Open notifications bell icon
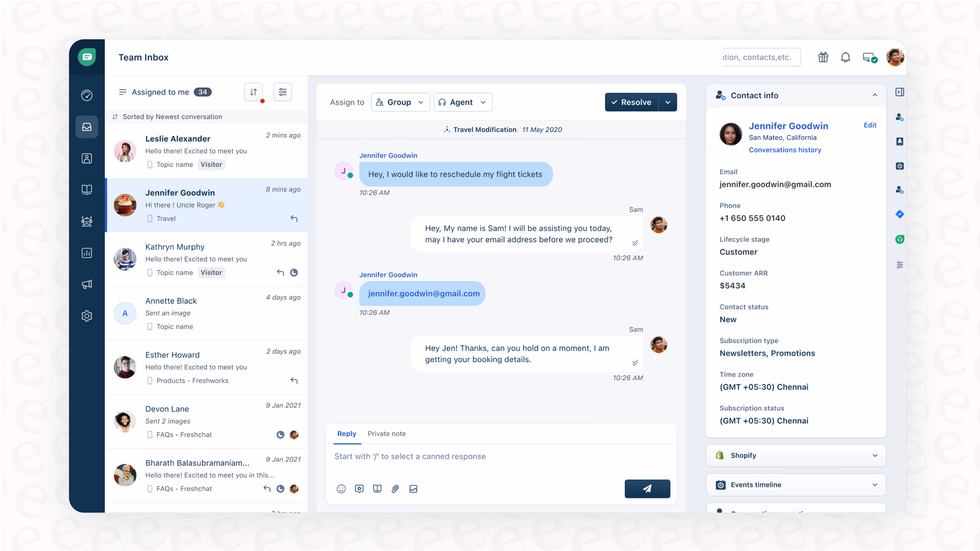Viewport: 980px width, 551px height. 845,57
